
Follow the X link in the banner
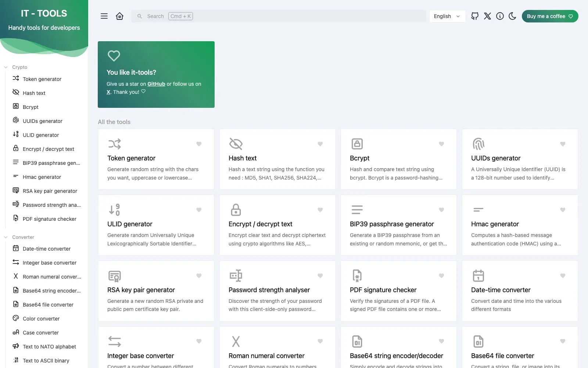[108, 92]
